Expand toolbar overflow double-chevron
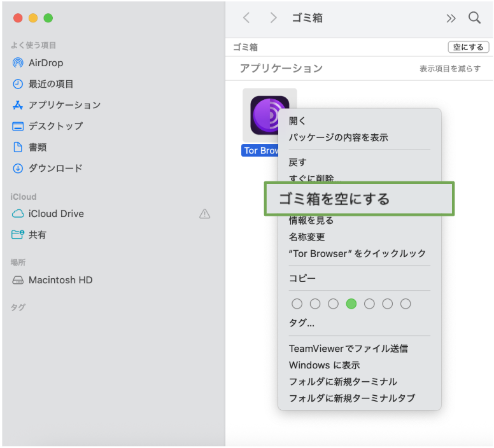 [451, 18]
